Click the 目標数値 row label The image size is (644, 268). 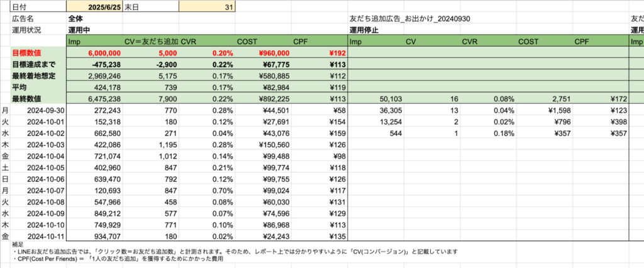point(38,53)
